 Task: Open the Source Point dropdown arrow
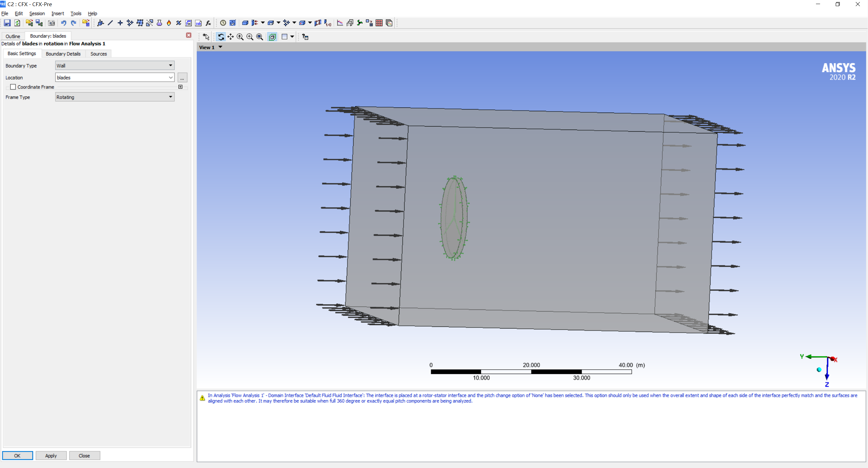[x=294, y=23]
